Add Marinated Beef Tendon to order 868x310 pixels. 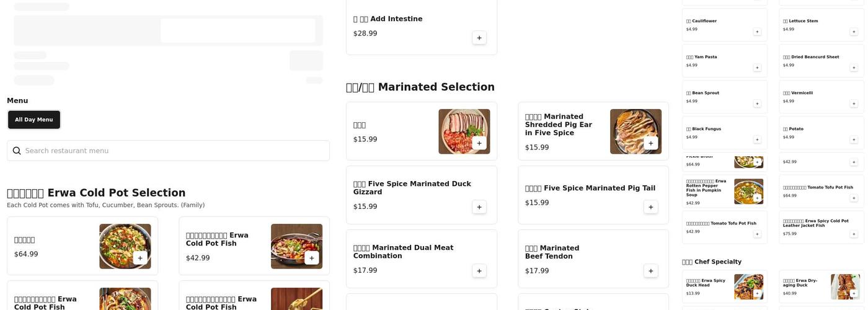(650, 271)
